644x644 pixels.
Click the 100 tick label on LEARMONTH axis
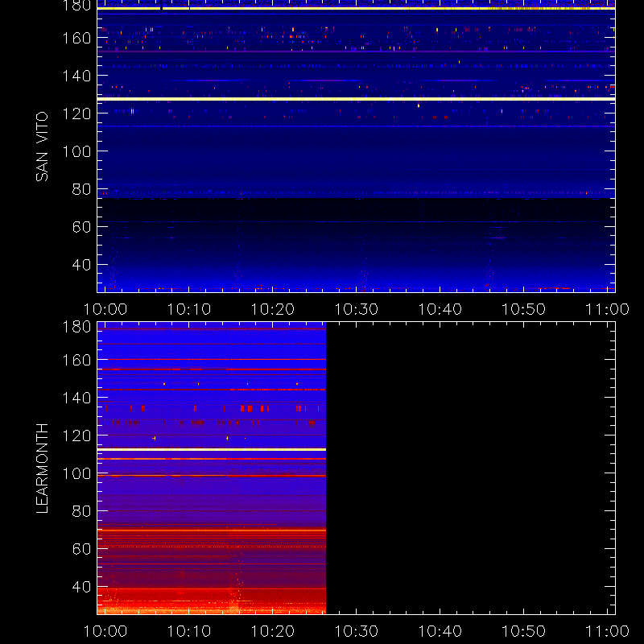(x=76, y=473)
